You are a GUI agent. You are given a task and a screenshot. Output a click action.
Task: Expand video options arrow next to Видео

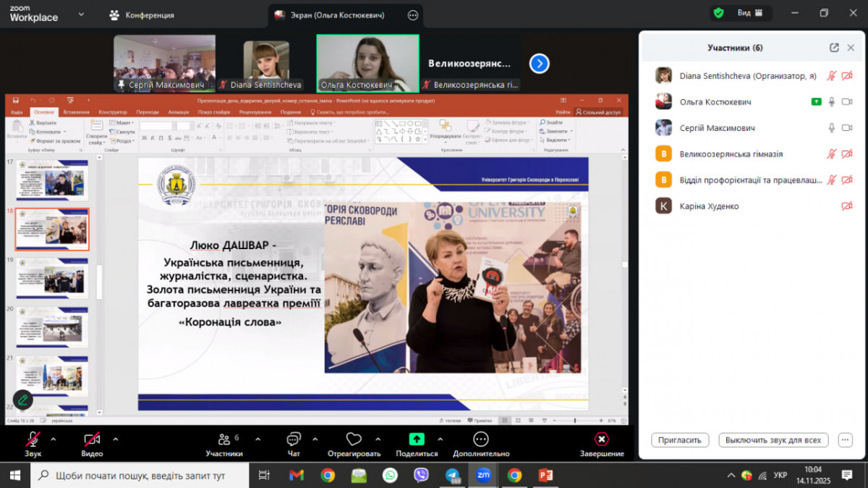click(116, 439)
